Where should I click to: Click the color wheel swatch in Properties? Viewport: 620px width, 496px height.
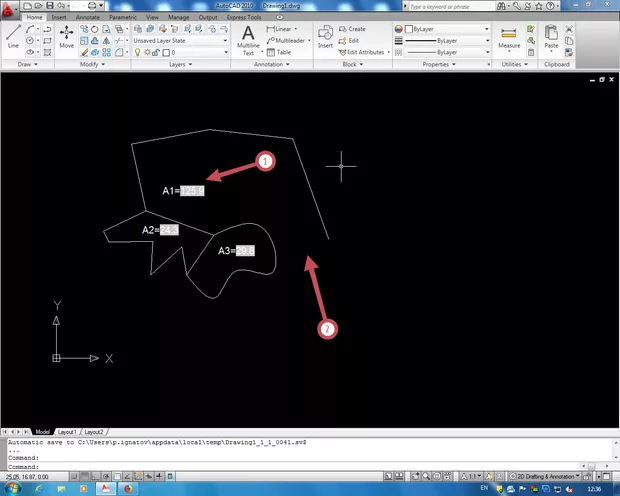(400, 29)
